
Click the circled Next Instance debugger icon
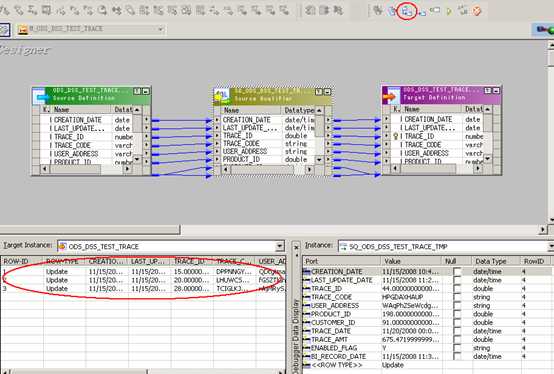point(407,11)
